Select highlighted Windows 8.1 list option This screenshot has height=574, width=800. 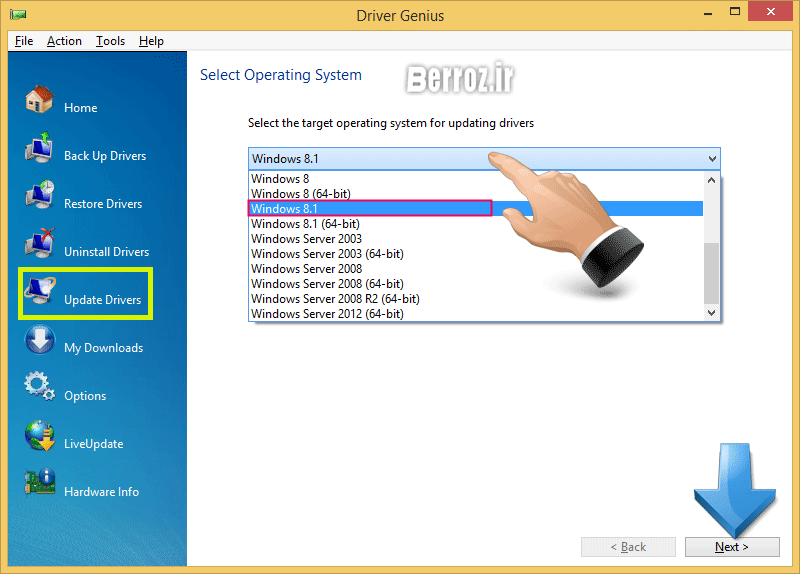pyautogui.click(x=476, y=209)
